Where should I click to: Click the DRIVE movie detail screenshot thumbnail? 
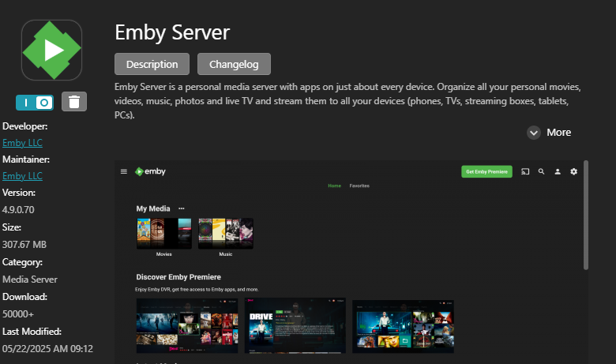[295, 325]
